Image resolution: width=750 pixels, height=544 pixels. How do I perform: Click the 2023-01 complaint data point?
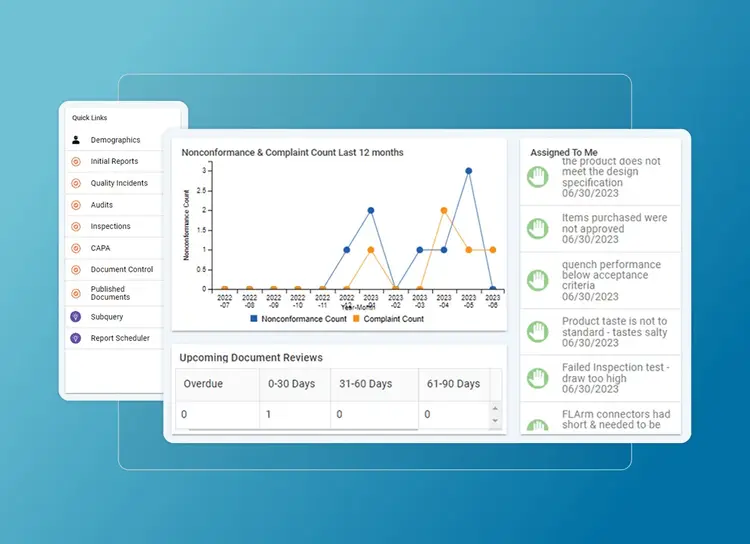tap(371, 250)
